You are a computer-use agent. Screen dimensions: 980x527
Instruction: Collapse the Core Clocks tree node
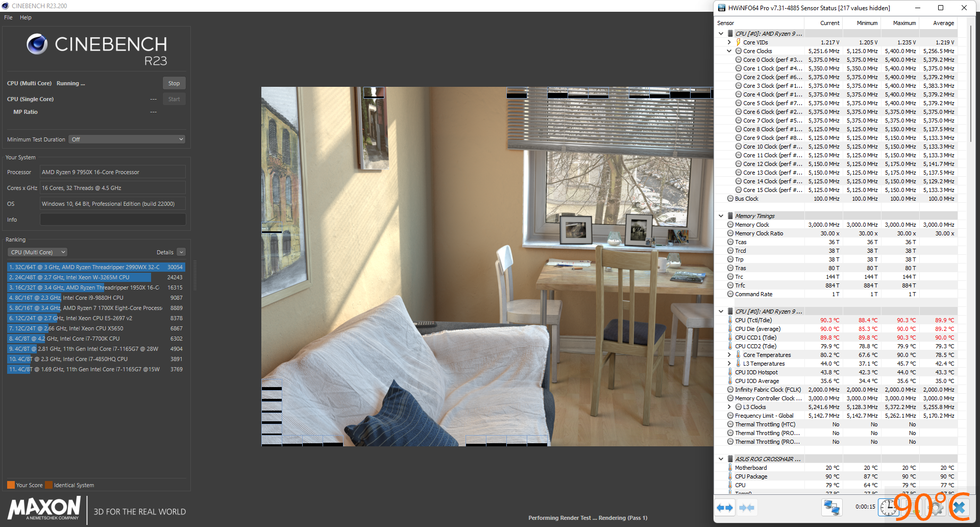pyautogui.click(x=729, y=51)
